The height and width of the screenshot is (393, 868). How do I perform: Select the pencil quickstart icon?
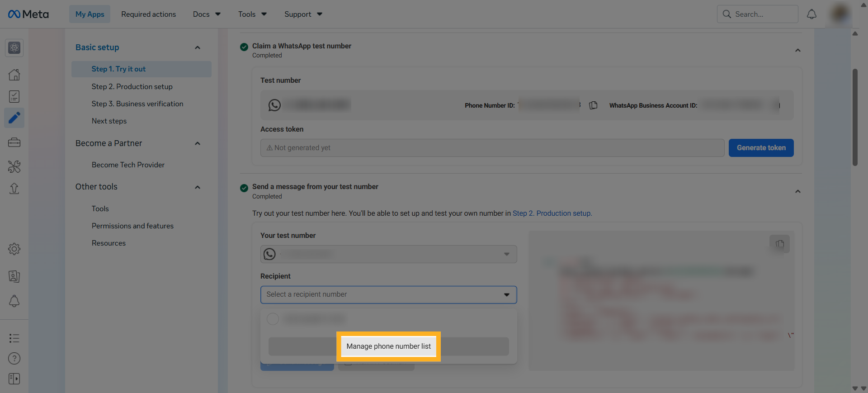(x=14, y=118)
